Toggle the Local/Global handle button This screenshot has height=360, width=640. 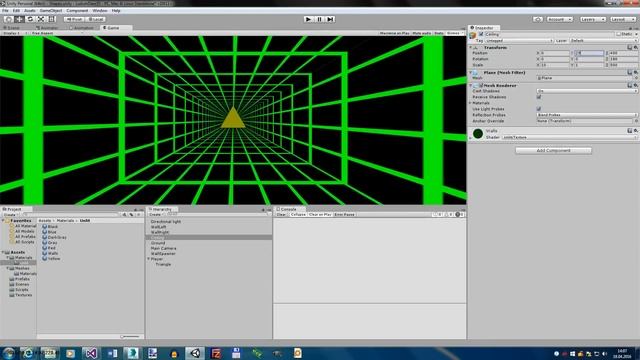coord(96,19)
